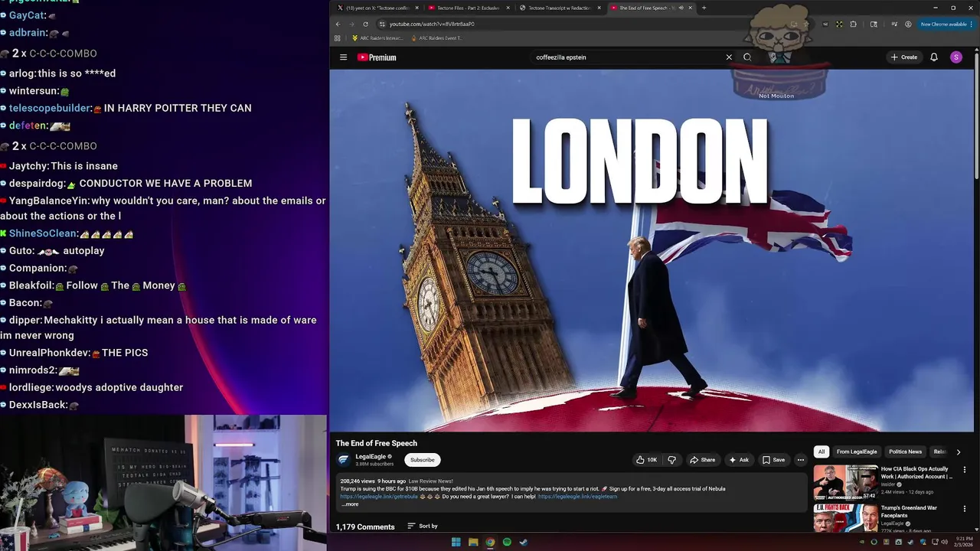Open options for Trump's Greenland War video
The image size is (980, 551).
coord(964,508)
